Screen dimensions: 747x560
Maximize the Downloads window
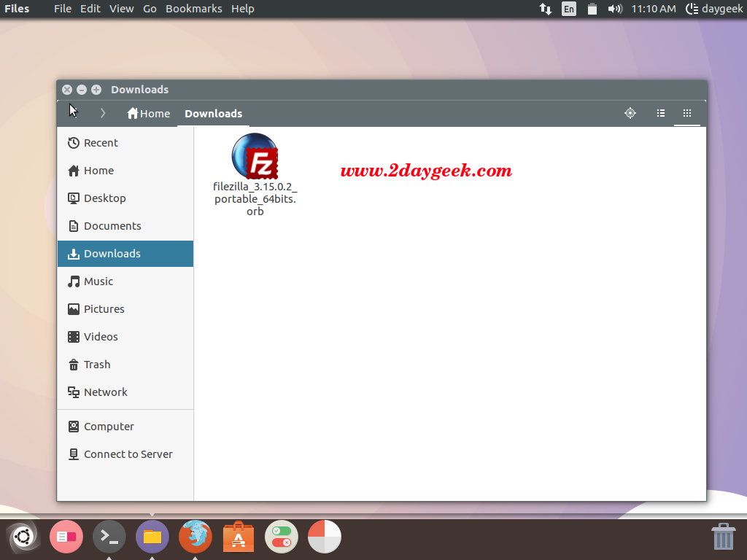point(96,90)
